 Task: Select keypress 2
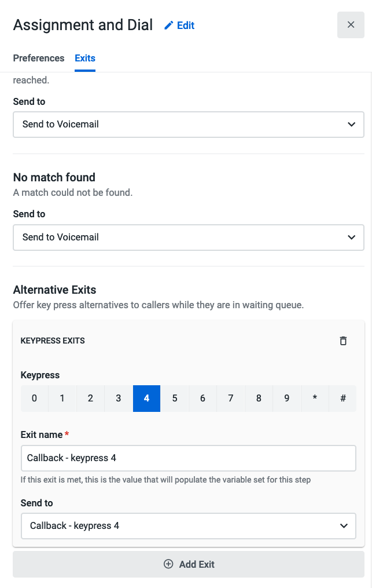tap(91, 399)
